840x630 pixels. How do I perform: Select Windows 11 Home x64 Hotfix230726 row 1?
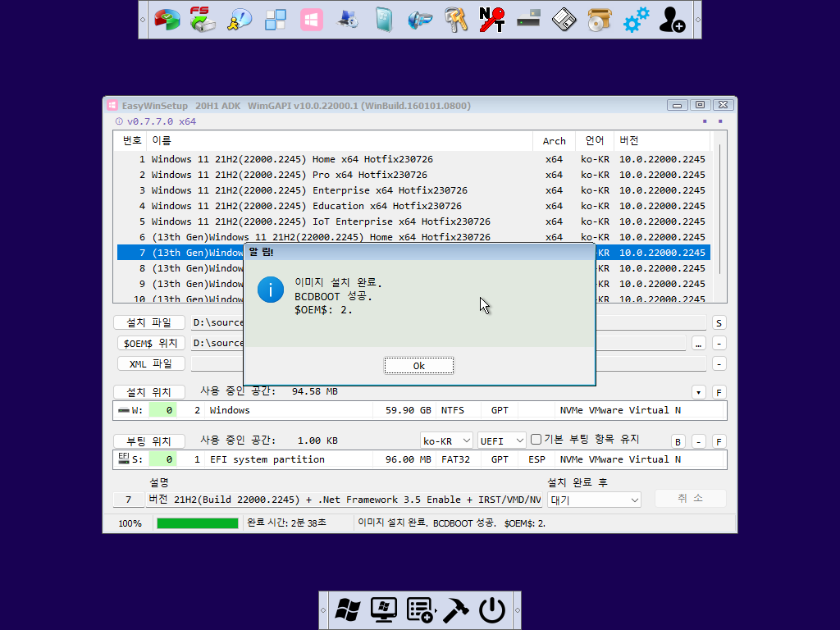[x=413, y=159]
